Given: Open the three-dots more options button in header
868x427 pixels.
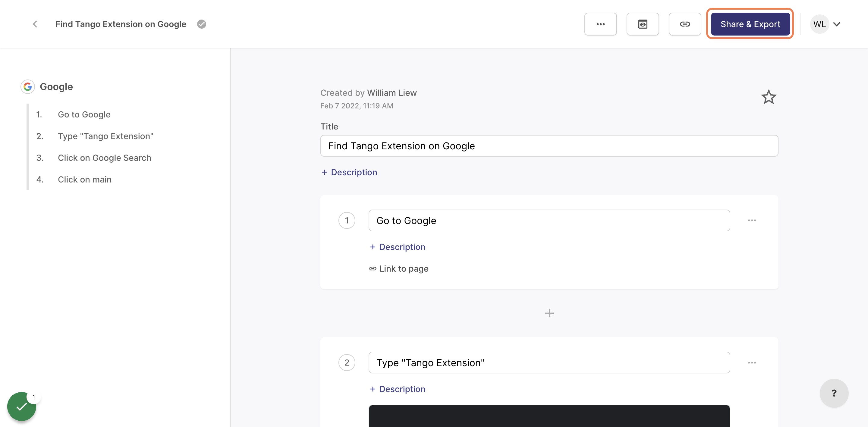Looking at the screenshot, I should 600,24.
